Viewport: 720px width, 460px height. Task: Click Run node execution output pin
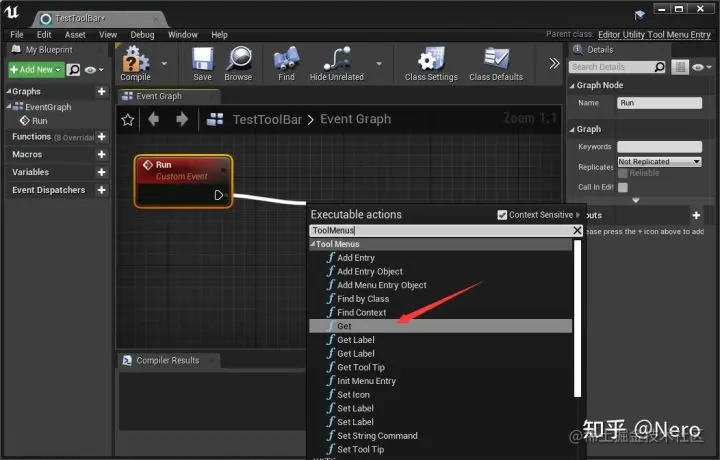pos(219,195)
